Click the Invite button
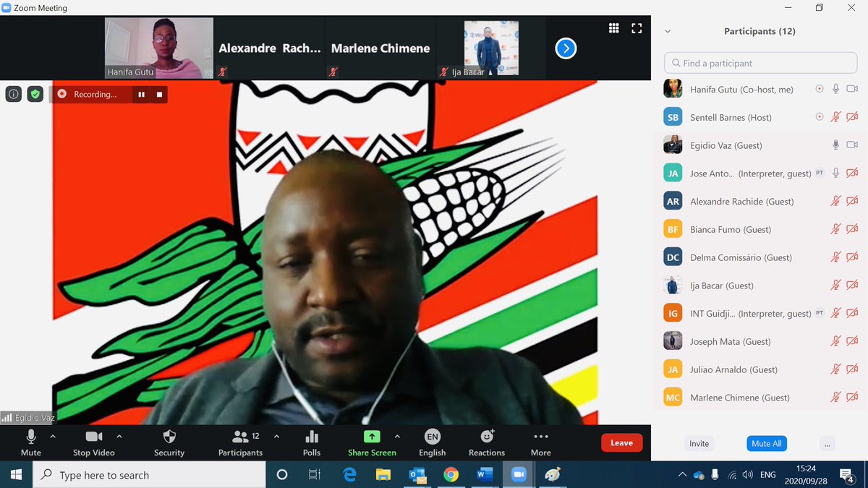This screenshot has width=868, height=488. (x=699, y=443)
